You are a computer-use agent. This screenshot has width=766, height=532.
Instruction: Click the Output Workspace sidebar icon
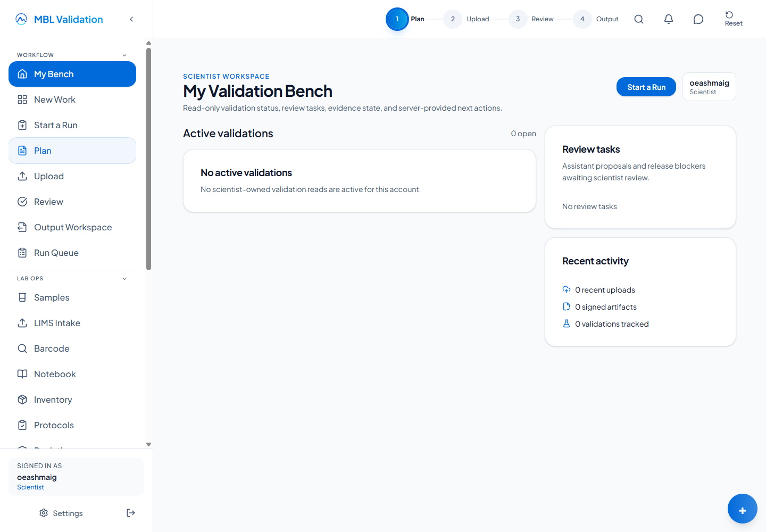tap(22, 227)
